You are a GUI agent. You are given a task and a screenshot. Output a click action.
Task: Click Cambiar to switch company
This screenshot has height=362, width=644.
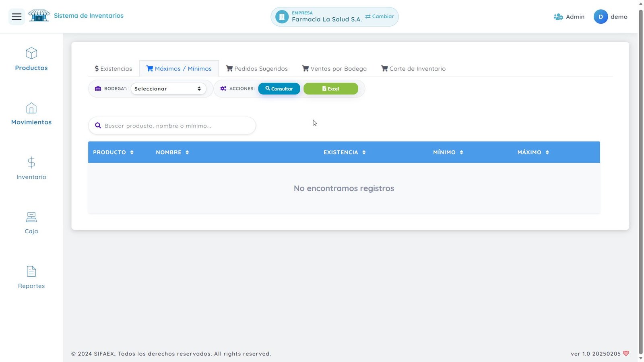click(380, 16)
